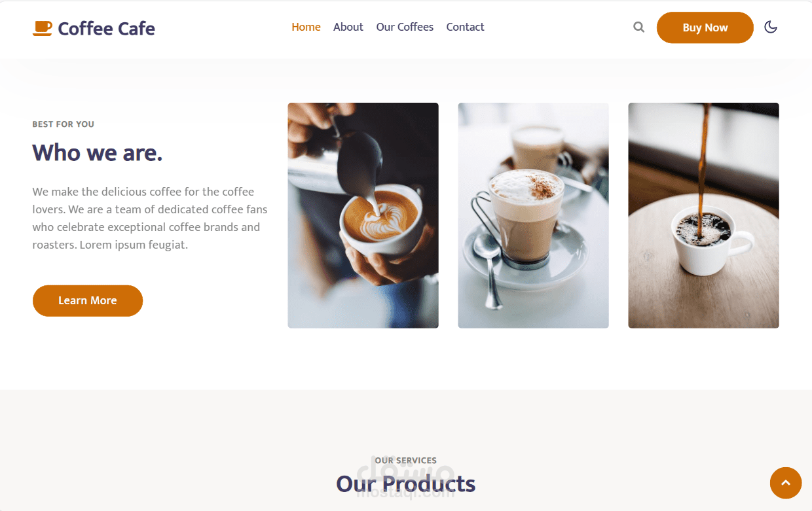
Task: Go to the About page link
Action: pos(348,27)
